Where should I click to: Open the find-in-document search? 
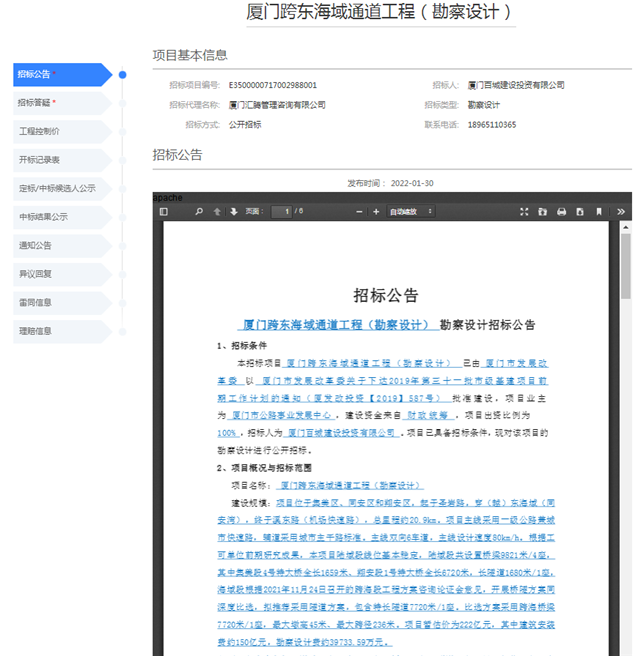199,212
